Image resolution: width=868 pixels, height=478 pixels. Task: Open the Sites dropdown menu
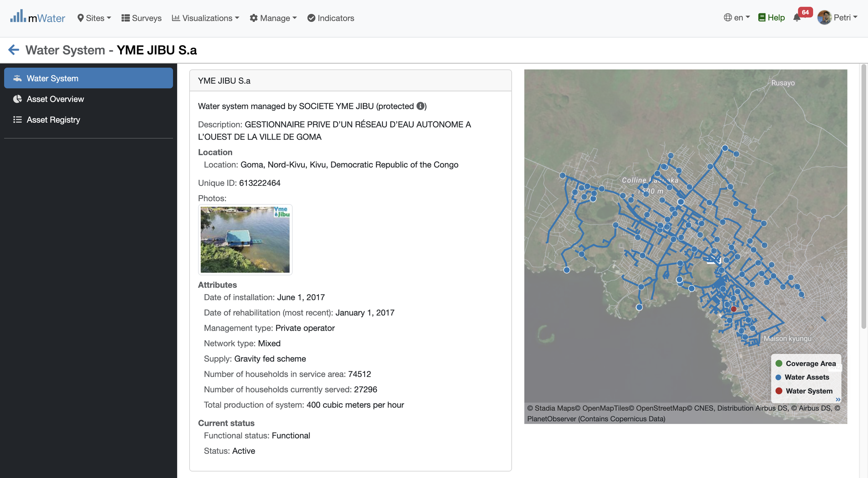94,18
